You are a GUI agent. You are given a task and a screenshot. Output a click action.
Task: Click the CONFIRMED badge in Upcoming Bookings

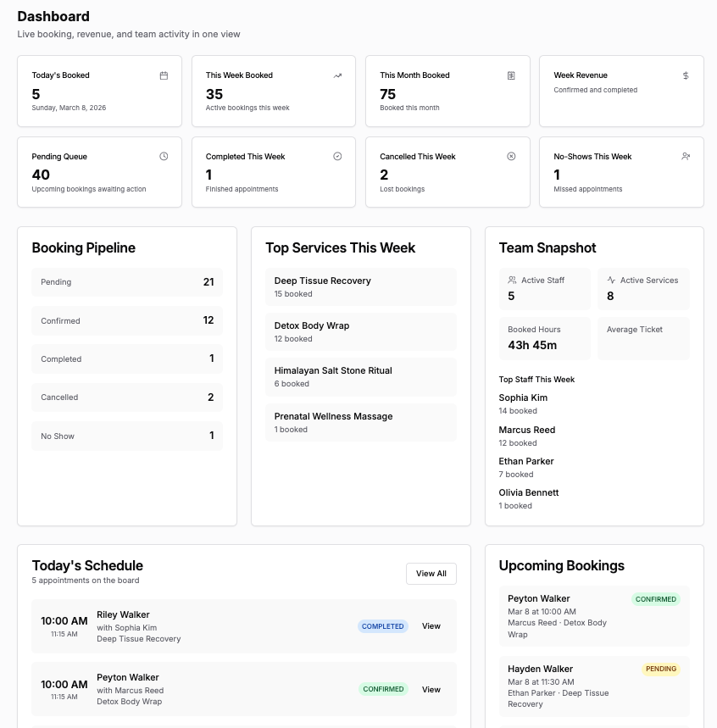tap(656, 599)
